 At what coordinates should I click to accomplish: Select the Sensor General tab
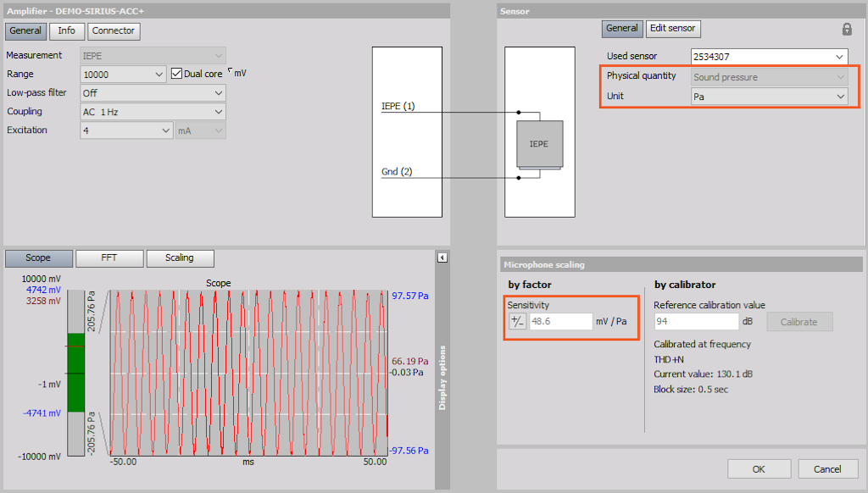[622, 28]
